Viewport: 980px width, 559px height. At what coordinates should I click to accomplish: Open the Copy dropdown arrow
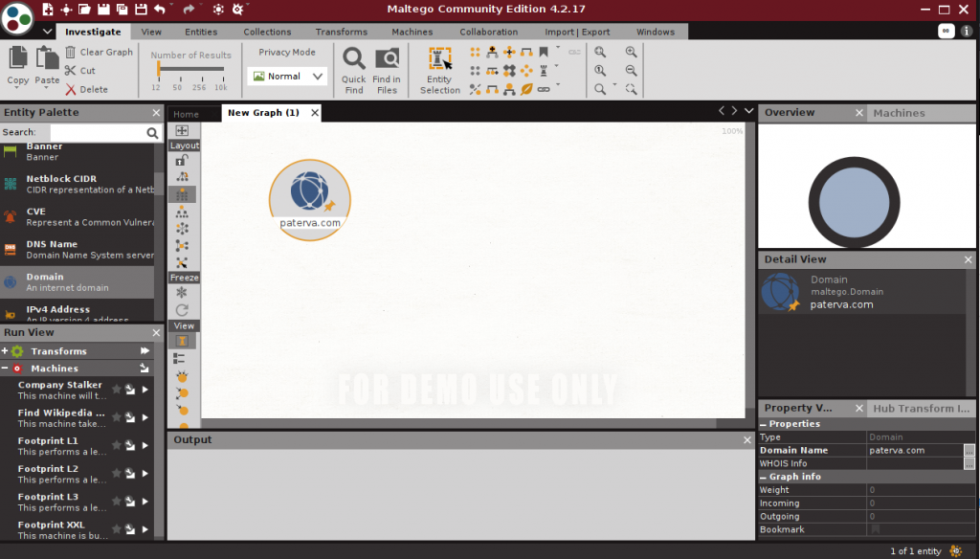point(17,88)
